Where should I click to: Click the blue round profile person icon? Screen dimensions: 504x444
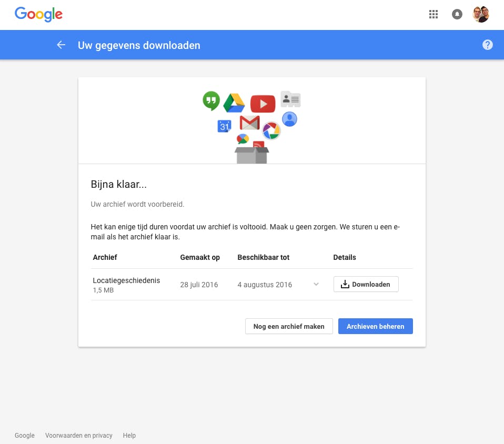tap(289, 119)
